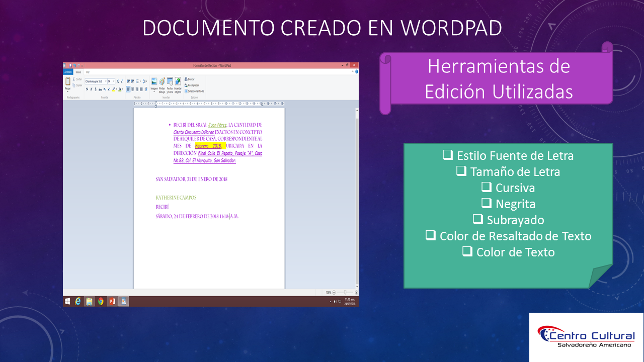Image resolution: width=644 pixels, height=362 pixels.
Task: Collapse the ribbon with the chevron
Action: [353, 72]
